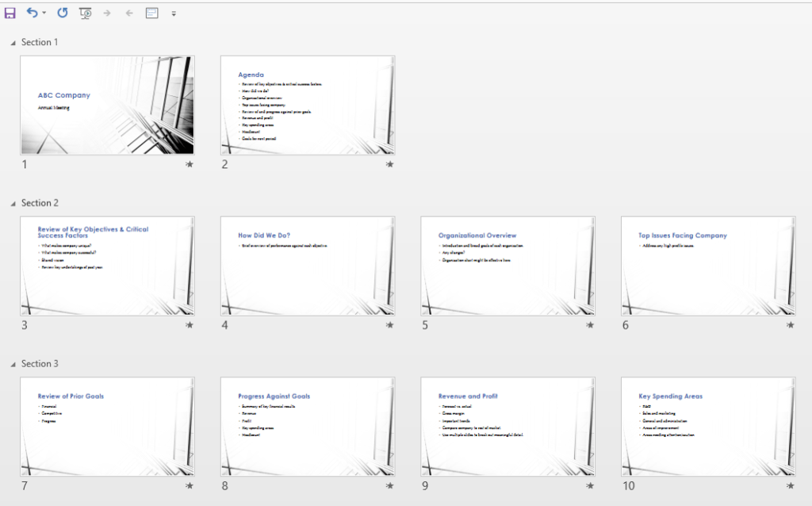The height and width of the screenshot is (506, 812).
Task: Click the back navigation arrow icon
Action: [x=128, y=13]
